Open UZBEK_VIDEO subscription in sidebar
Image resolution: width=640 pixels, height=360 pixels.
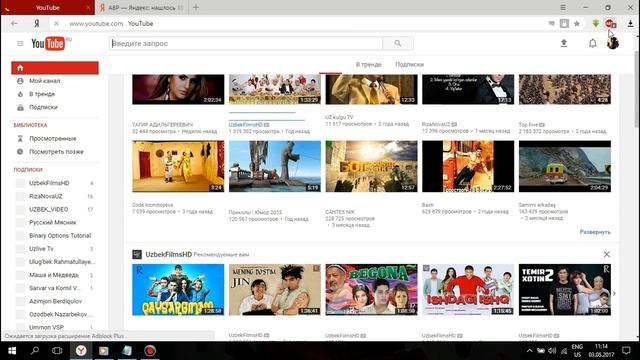[49, 209]
